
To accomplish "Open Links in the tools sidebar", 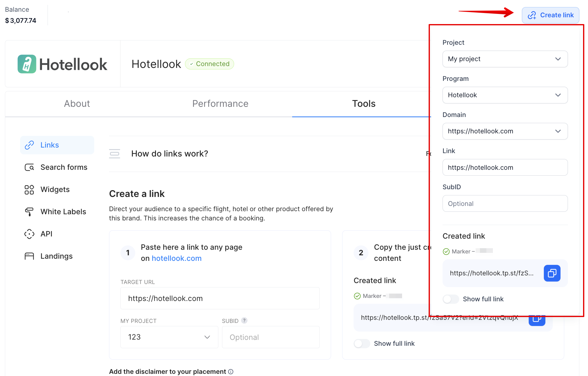I will (x=57, y=145).
